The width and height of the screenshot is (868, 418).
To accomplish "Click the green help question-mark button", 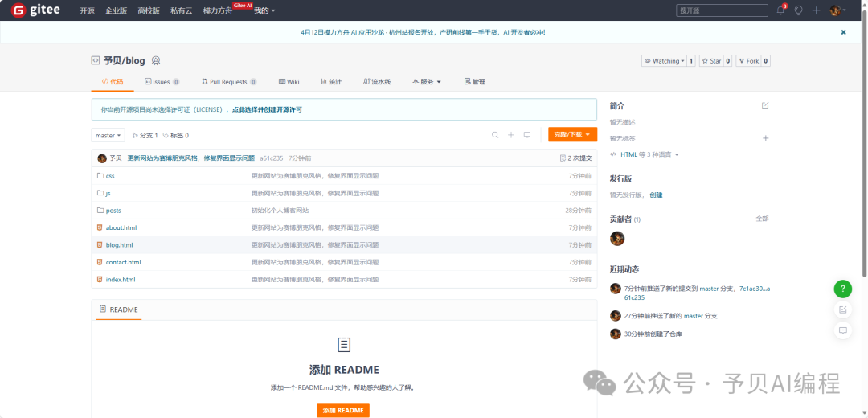I will (842, 289).
